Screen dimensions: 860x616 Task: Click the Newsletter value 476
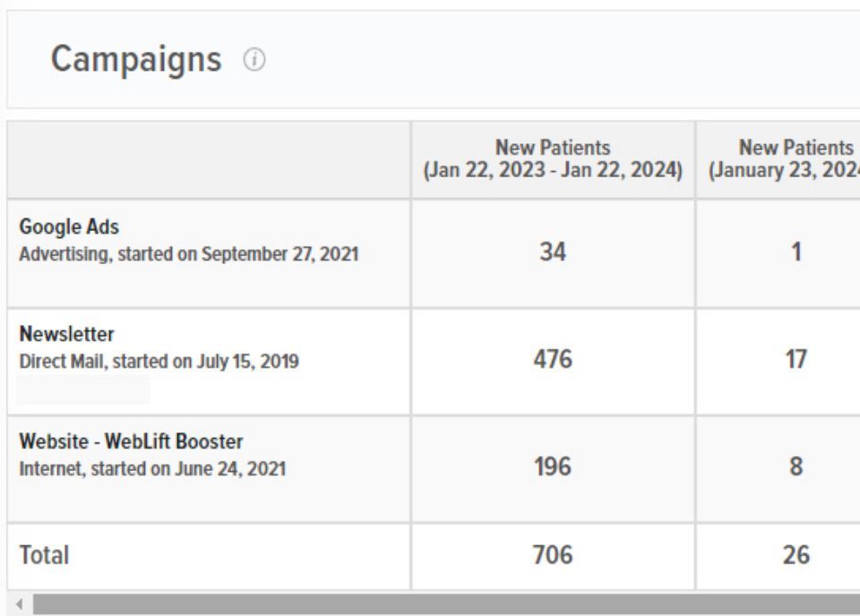pyautogui.click(x=552, y=359)
